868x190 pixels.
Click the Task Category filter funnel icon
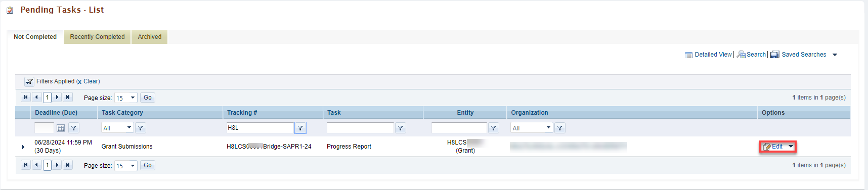click(141, 128)
